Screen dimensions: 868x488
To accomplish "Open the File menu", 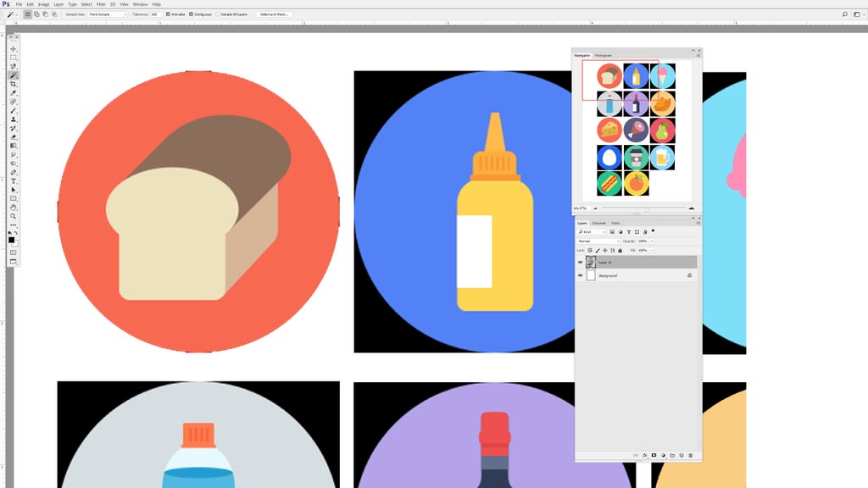I will coord(19,4).
